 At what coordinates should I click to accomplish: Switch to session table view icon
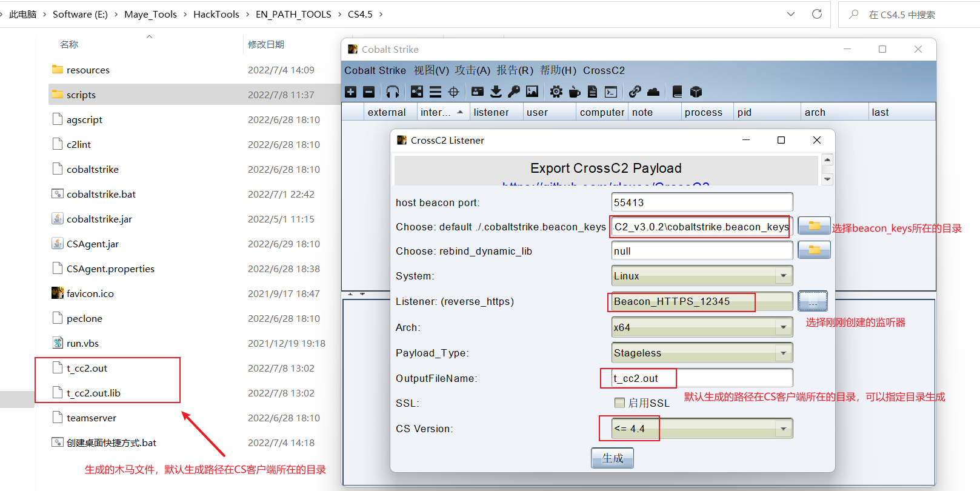tap(435, 92)
